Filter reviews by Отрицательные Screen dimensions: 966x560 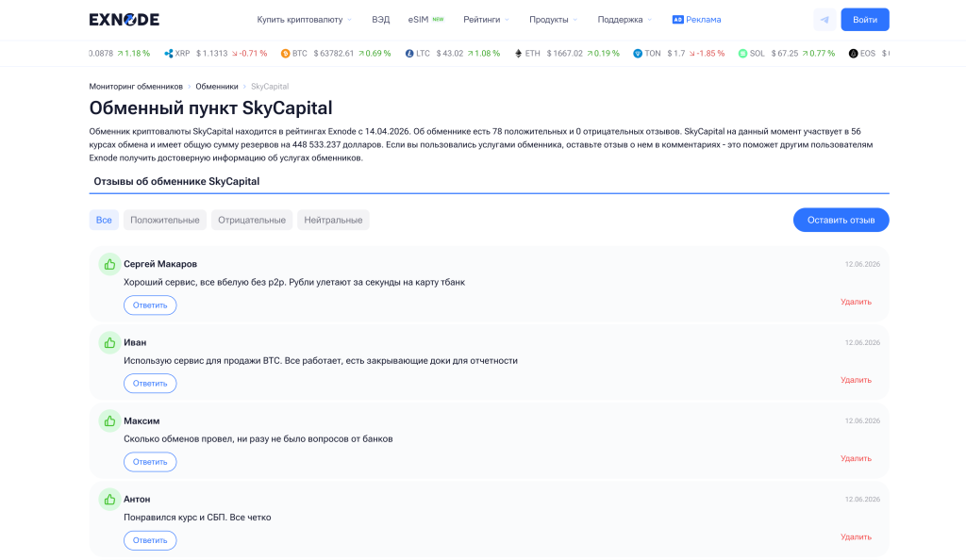point(252,220)
